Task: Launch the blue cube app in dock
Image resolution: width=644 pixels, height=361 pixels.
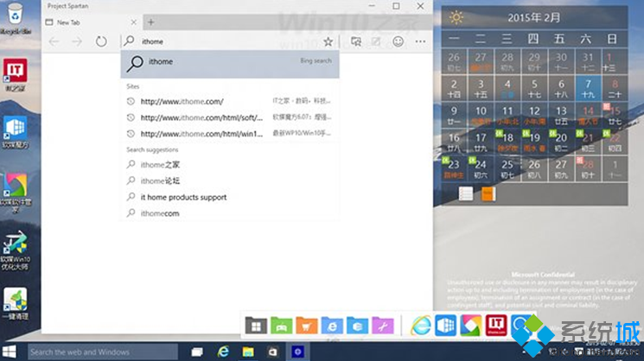Action: [x=446, y=326]
